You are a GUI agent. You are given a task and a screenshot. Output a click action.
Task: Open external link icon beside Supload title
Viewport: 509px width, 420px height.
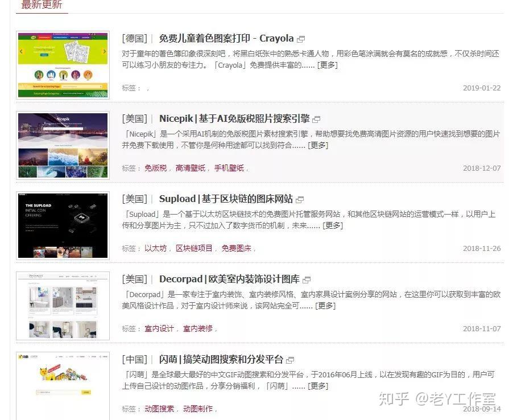click(300, 200)
